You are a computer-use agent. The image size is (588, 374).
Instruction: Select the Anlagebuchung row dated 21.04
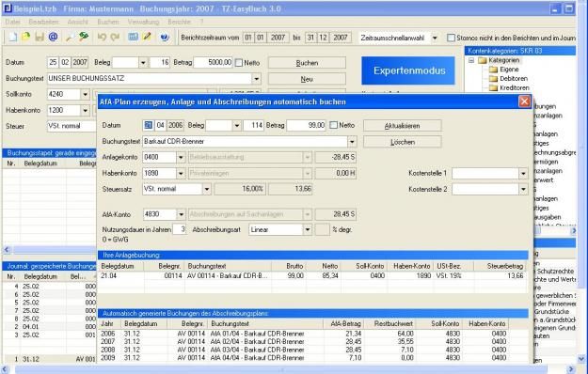(x=312, y=275)
